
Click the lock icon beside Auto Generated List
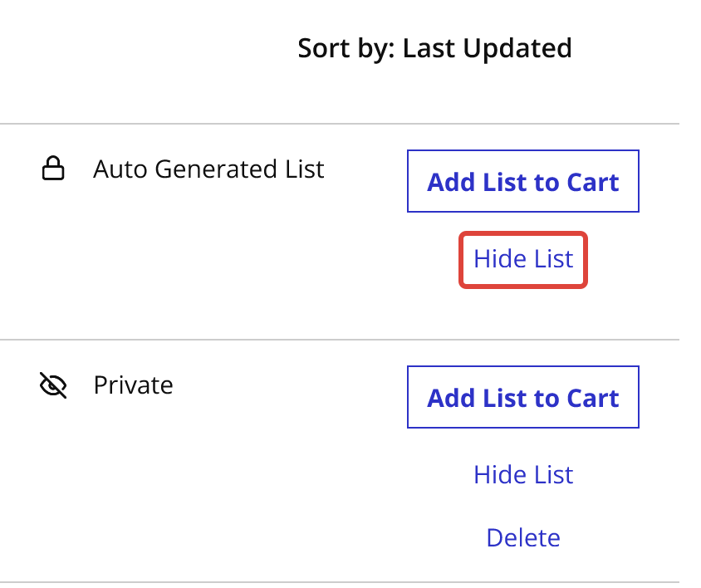[53, 168]
